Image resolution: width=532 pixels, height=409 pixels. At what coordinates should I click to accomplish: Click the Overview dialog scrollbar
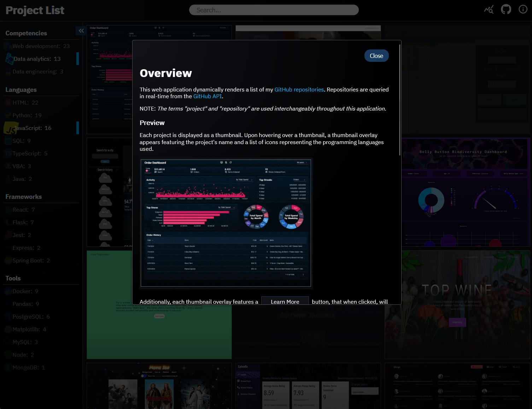[x=400, y=100]
